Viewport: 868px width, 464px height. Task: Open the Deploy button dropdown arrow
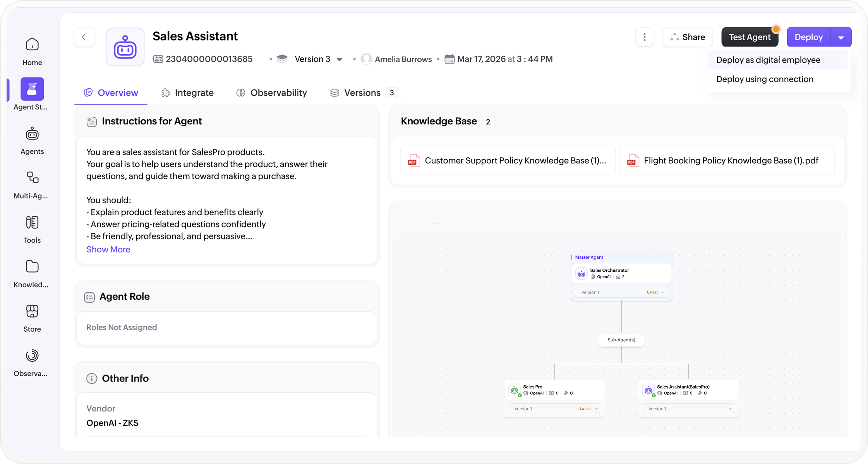pos(841,37)
